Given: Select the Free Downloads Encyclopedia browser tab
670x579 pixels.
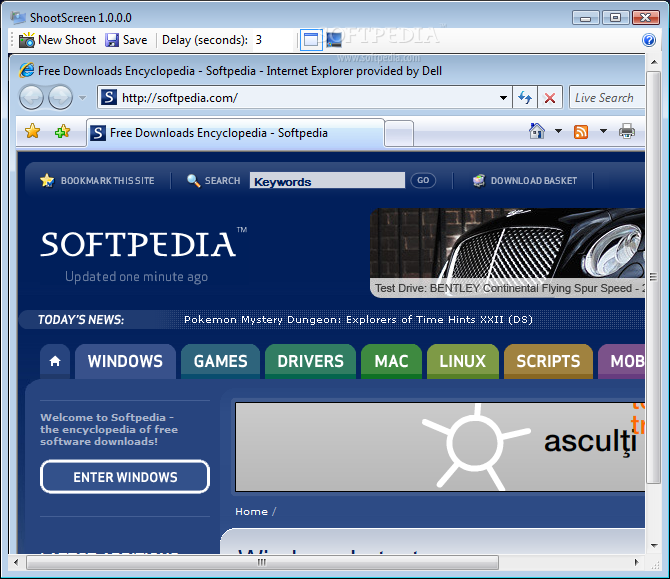Looking at the screenshot, I should 235,133.
